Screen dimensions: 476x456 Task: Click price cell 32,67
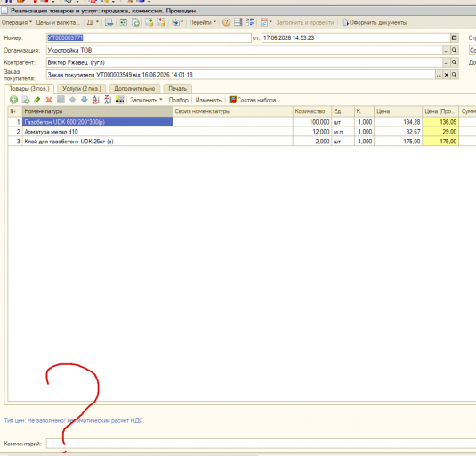coord(398,132)
